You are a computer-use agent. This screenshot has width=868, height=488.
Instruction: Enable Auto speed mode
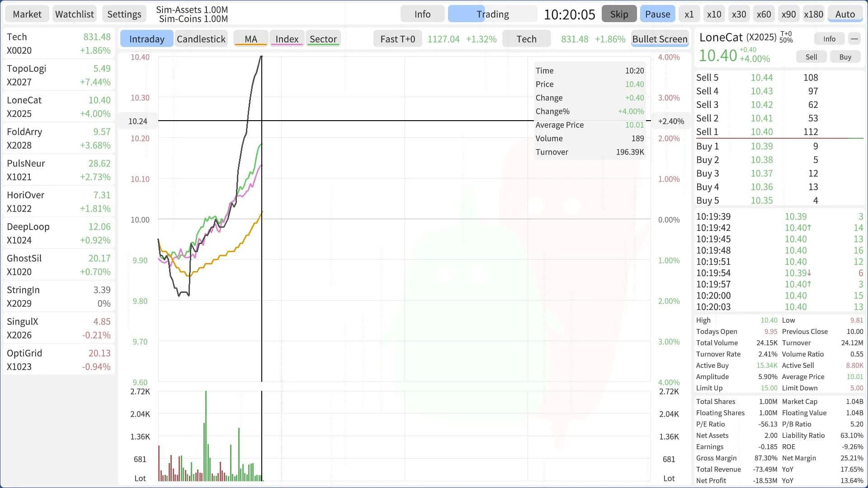click(845, 14)
